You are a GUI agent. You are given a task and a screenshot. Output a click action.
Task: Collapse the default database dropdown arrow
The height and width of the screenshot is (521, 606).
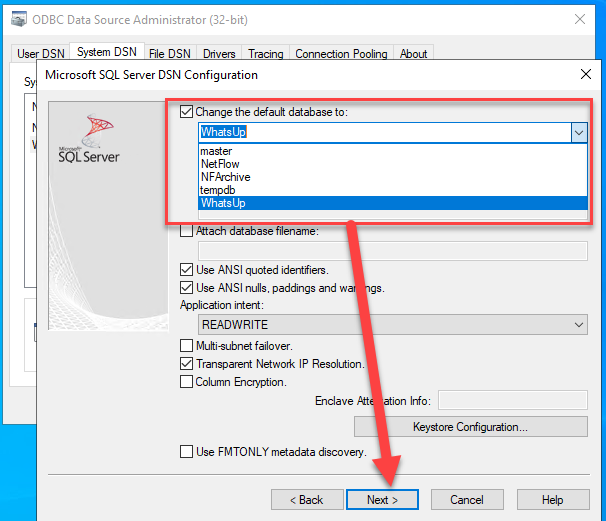(579, 133)
